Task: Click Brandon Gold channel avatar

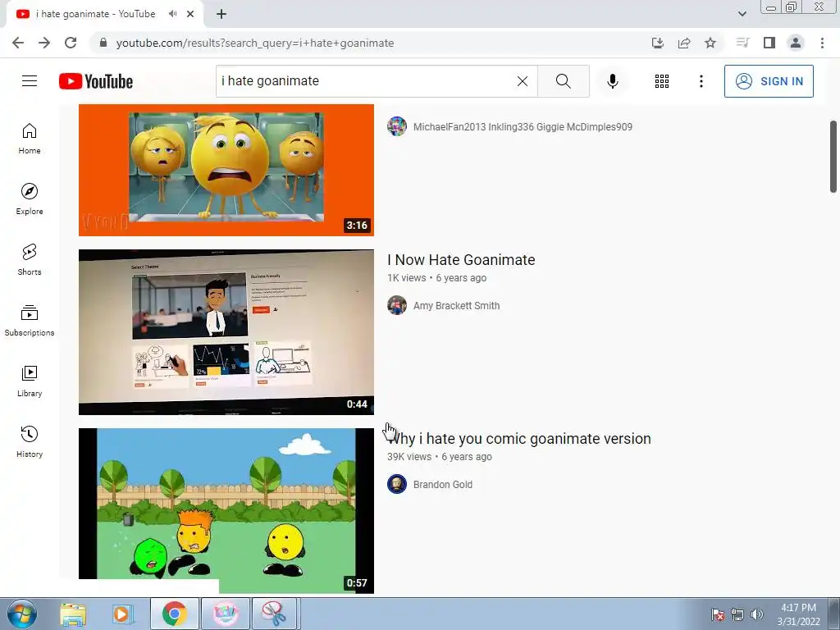Action: coord(397,484)
